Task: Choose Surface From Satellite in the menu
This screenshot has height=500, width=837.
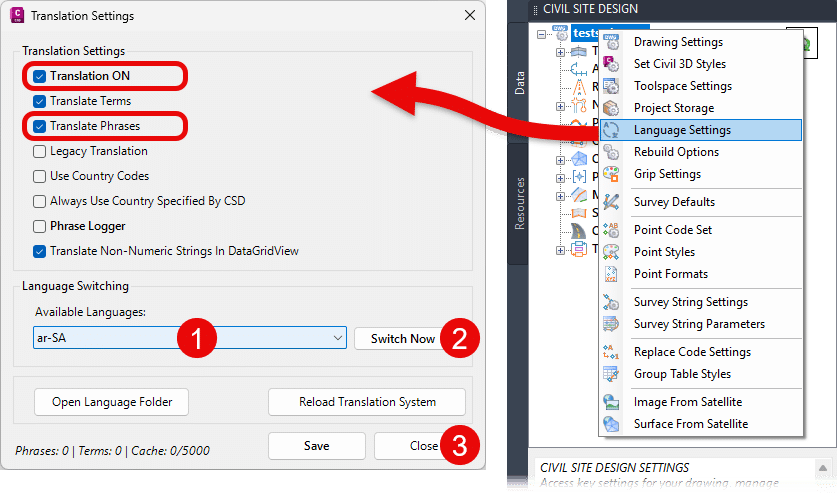Action: click(701, 424)
